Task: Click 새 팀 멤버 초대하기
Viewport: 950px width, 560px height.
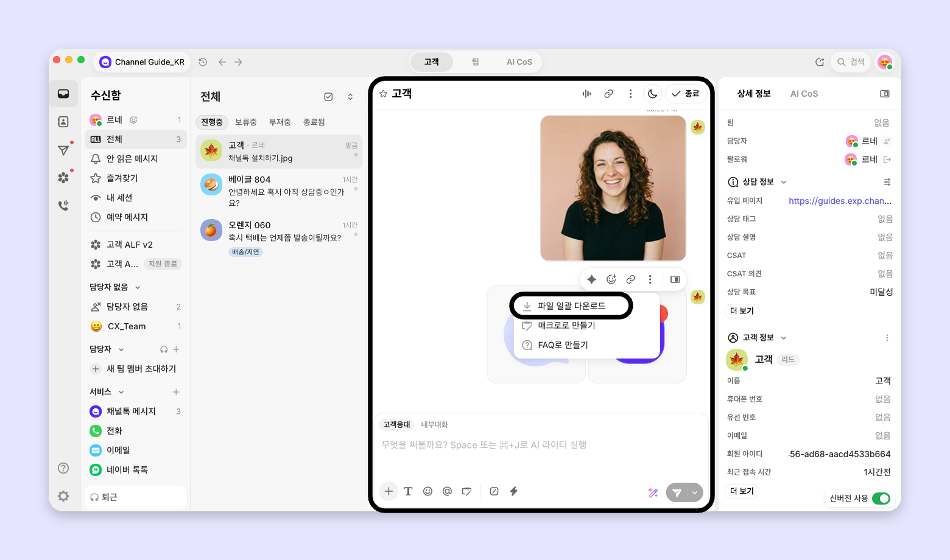Action: [x=136, y=369]
